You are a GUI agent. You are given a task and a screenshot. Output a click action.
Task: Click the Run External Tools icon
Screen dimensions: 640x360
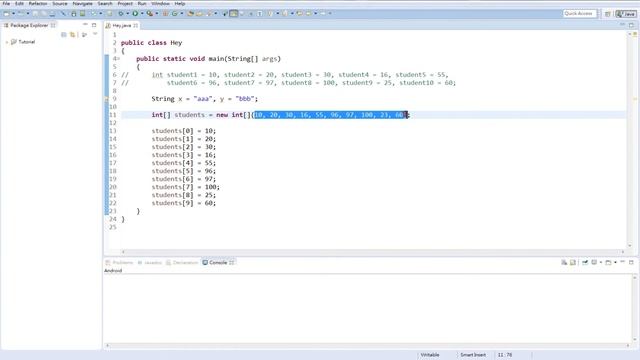[150, 13]
